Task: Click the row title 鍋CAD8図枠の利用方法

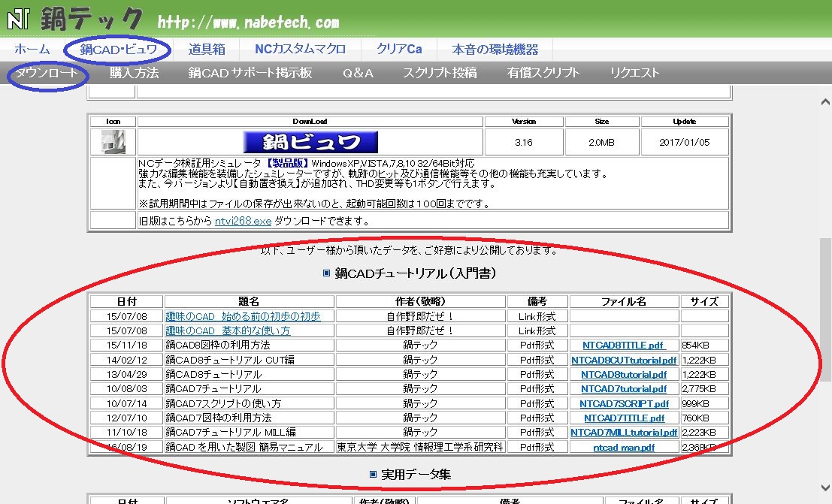Action: coord(217,346)
